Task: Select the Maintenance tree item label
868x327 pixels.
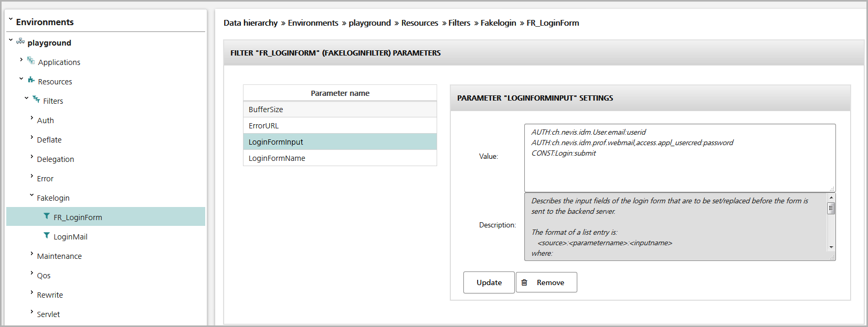Action: pyautogui.click(x=59, y=256)
